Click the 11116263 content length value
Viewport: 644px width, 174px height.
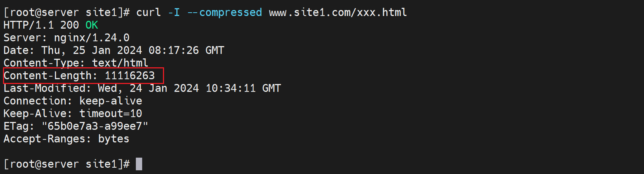[130, 75]
